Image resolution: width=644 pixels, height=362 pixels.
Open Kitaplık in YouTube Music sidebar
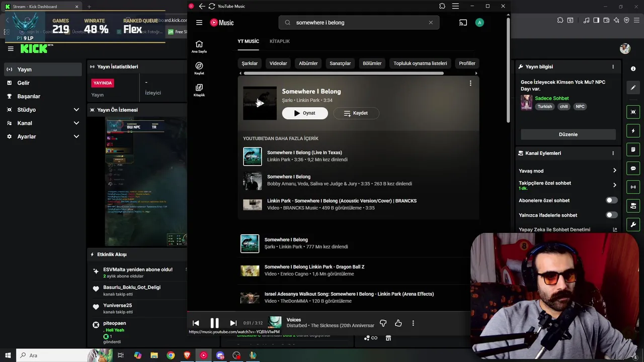(x=199, y=90)
